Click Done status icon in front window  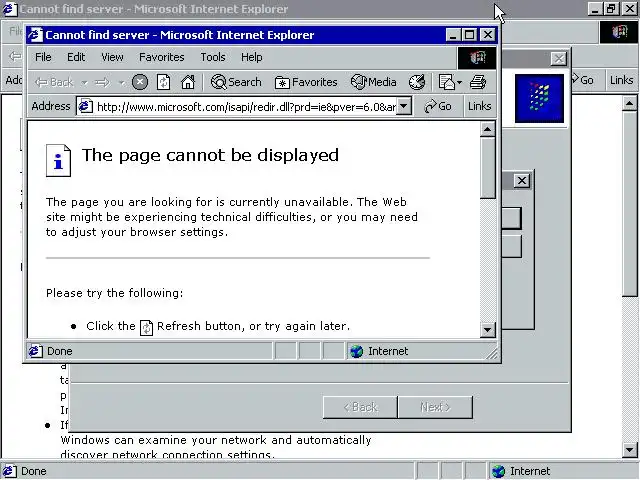[36, 351]
